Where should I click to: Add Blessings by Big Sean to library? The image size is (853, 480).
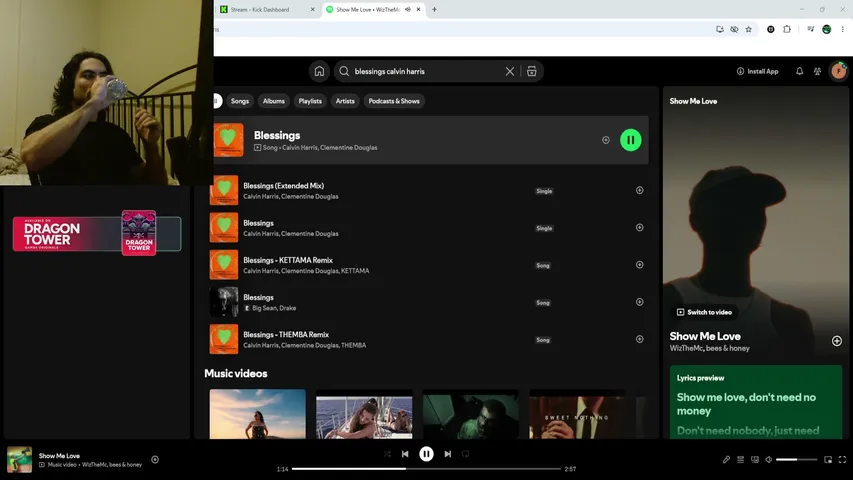(x=639, y=302)
